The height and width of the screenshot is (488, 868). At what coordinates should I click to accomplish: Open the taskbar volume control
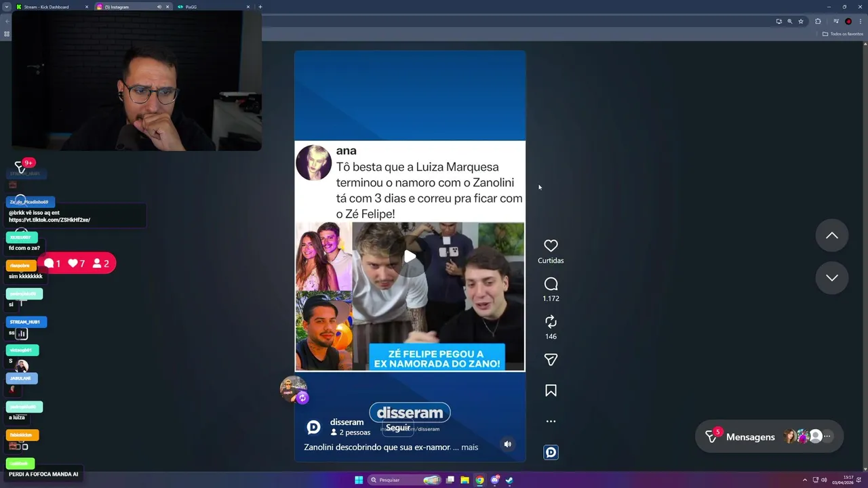824,480
